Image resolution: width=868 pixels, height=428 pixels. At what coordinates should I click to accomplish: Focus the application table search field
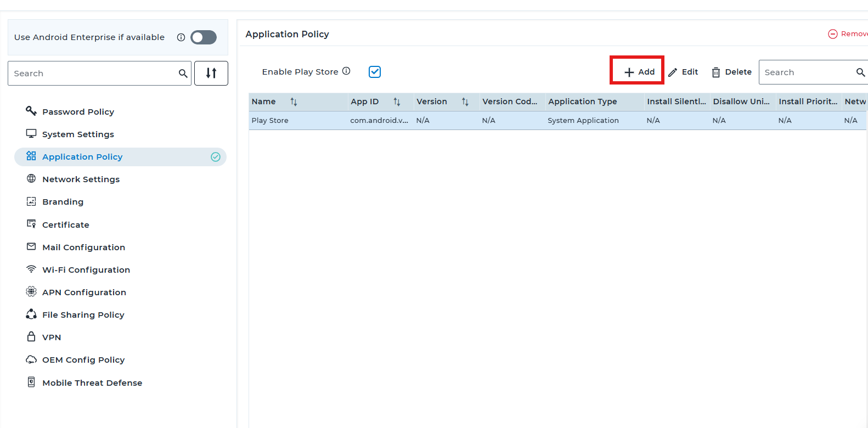click(x=807, y=72)
